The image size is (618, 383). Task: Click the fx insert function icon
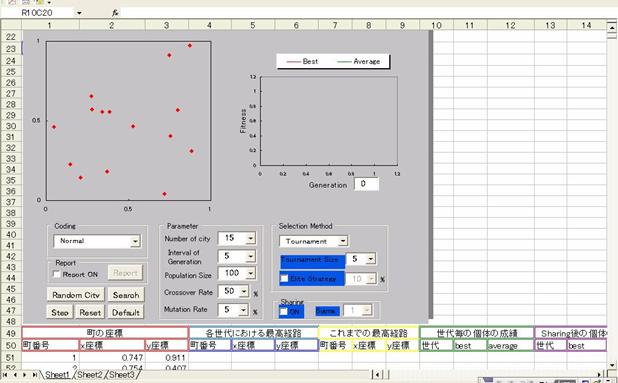(115, 13)
